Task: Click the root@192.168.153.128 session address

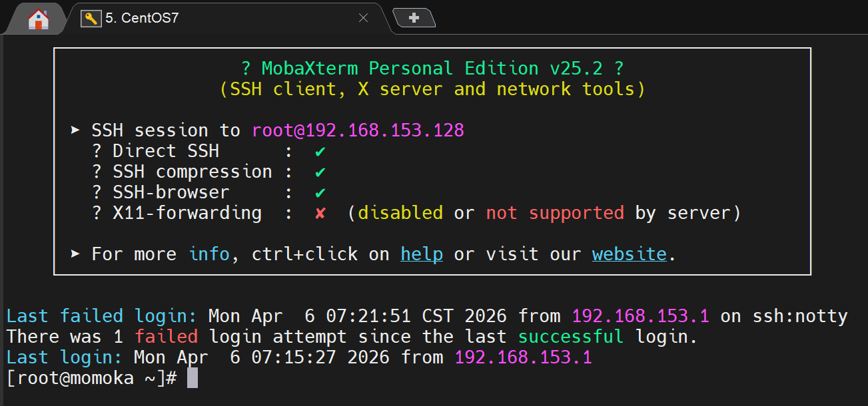Action: (358, 130)
